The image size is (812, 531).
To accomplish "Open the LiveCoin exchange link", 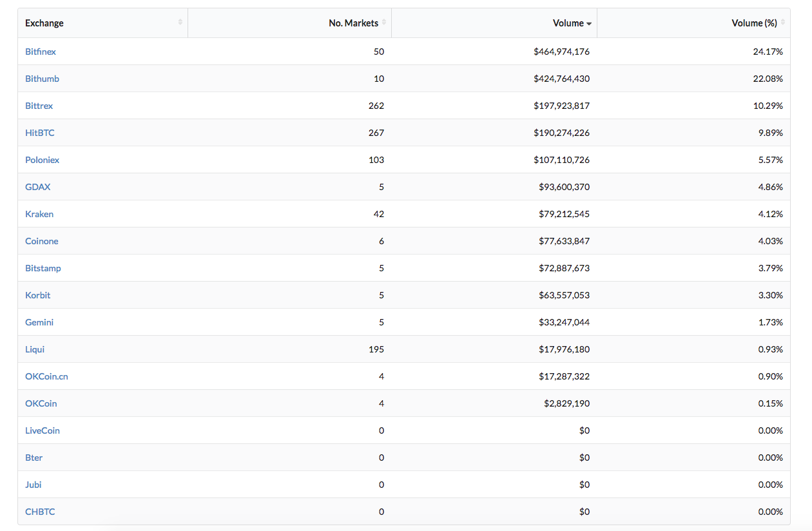I will pyautogui.click(x=43, y=430).
